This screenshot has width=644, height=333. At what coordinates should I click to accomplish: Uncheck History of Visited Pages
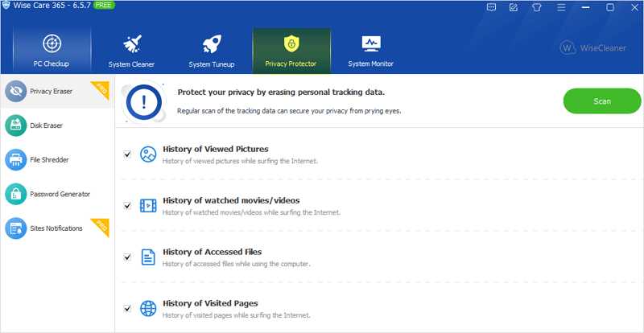click(x=127, y=308)
